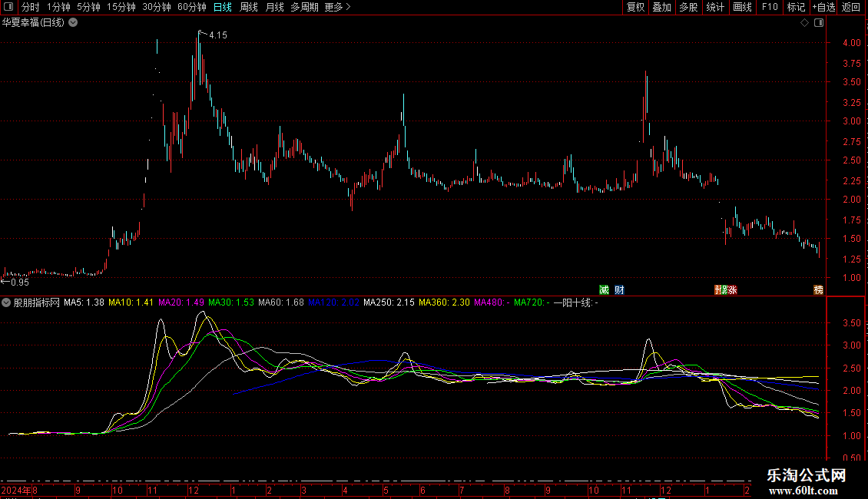
Task: Open the dropdown circle beside 华夏幸福(日线)
Action: point(73,23)
